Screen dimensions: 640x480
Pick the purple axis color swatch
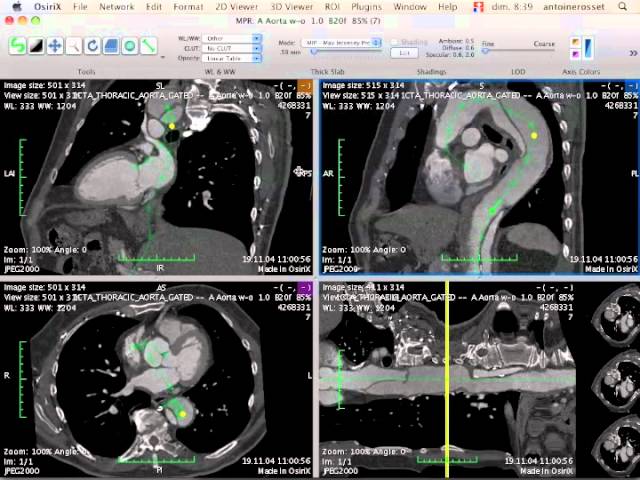(x=576, y=54)
